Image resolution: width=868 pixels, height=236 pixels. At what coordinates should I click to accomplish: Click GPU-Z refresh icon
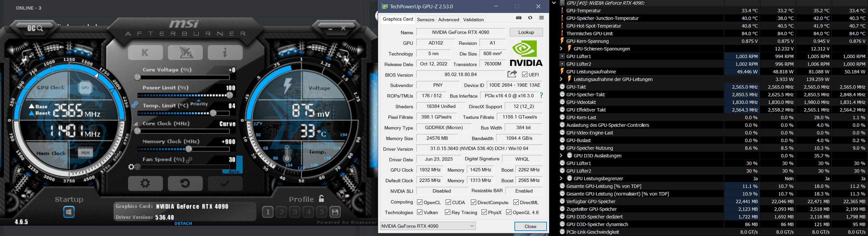pos(530,18)
